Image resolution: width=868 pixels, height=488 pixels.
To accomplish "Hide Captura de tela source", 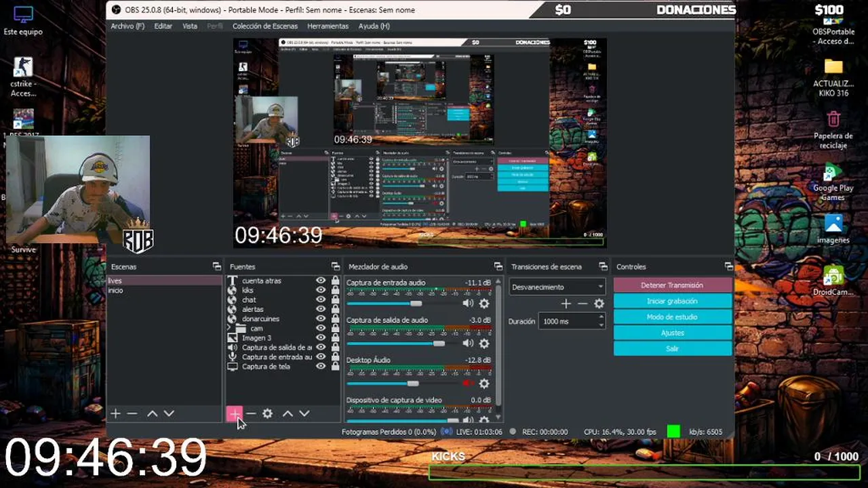I will click(321, 367).
